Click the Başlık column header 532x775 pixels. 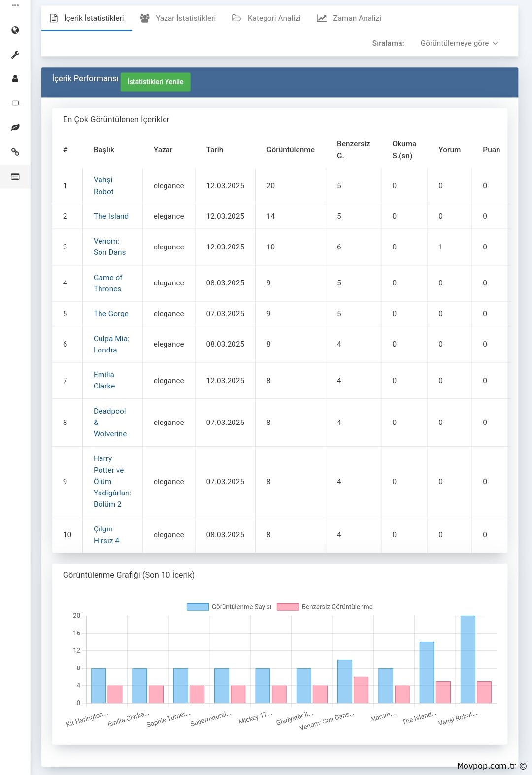coord(104,150)
